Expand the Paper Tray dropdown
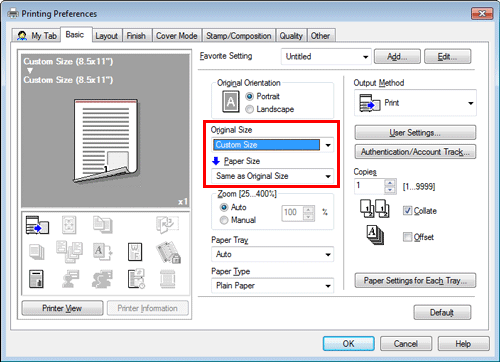The image size is (500, 362). [272, 254]
